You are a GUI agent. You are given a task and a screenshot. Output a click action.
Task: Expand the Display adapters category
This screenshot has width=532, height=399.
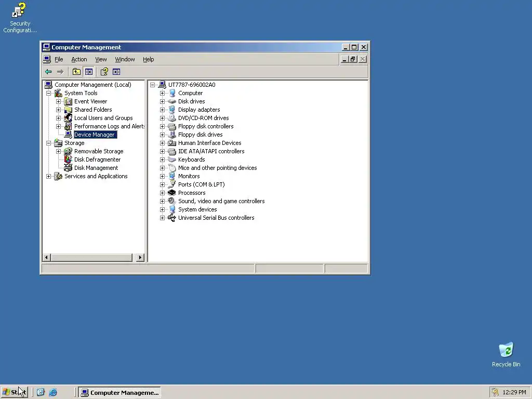[x=162, y=110]
